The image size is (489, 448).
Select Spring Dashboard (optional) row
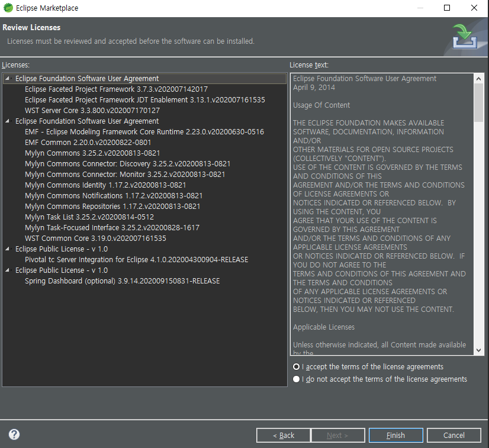point(122,281)
